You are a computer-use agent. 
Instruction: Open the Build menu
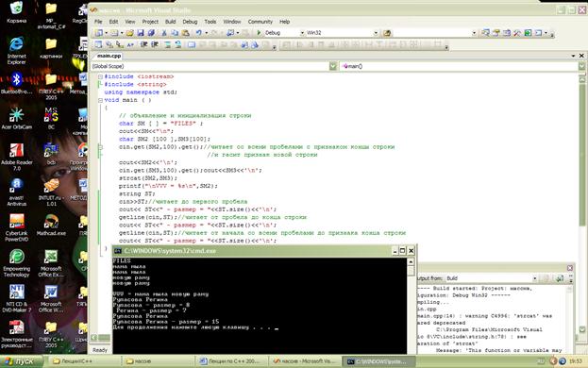coord(170,22)
